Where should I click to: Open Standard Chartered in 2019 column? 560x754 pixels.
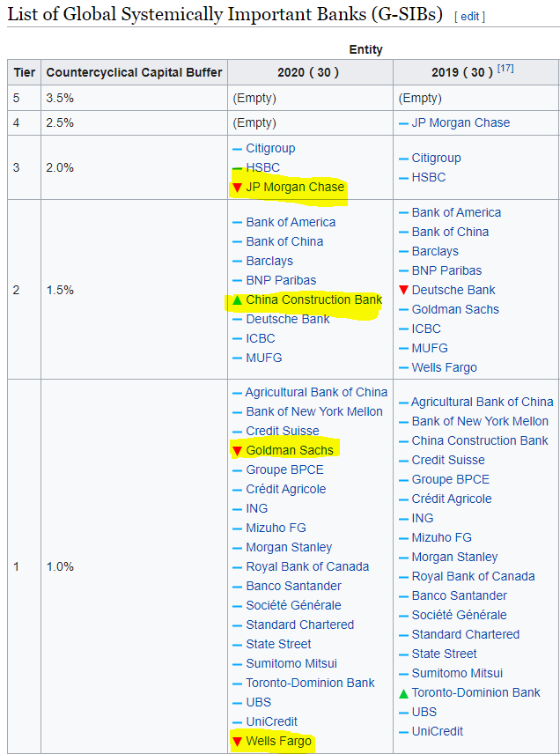pos(466,634)
